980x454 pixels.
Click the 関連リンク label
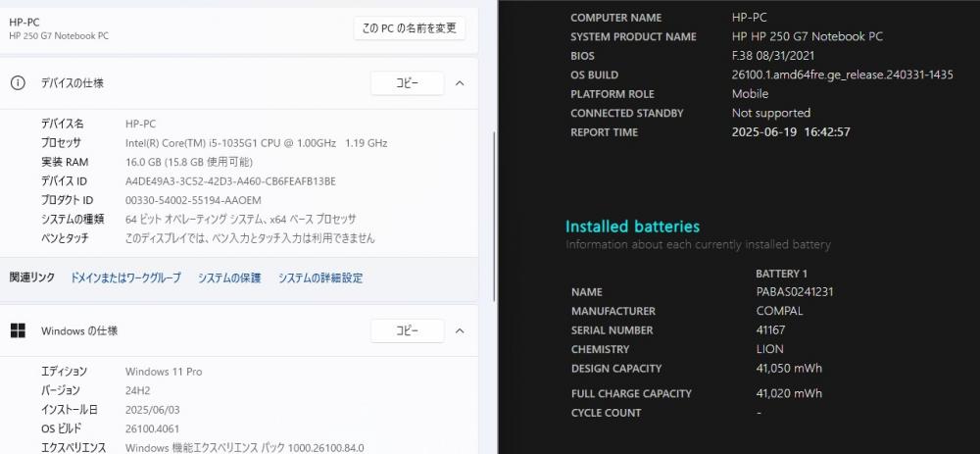tap(32, 277)
